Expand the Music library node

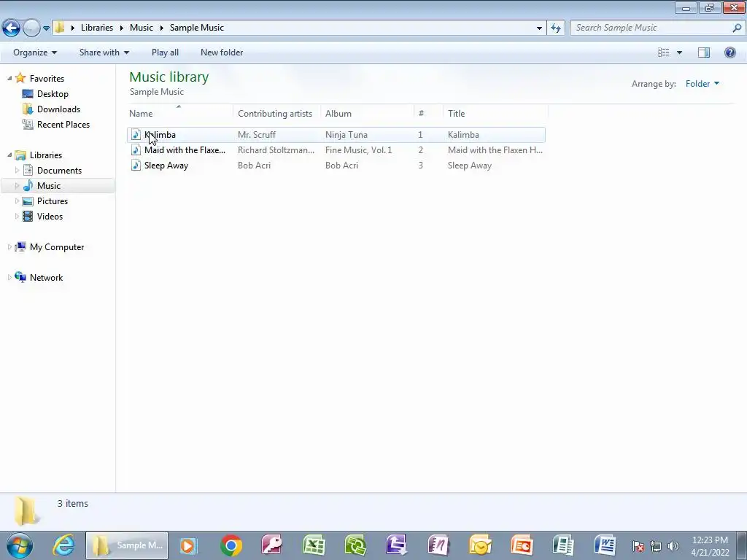(x=18, y=185)
